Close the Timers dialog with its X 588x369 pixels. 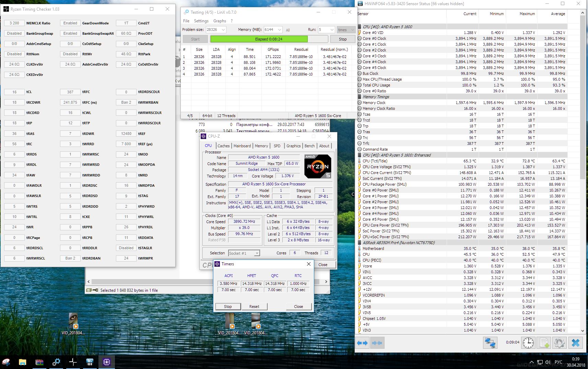pyautogui.click(x=309, y=264)
